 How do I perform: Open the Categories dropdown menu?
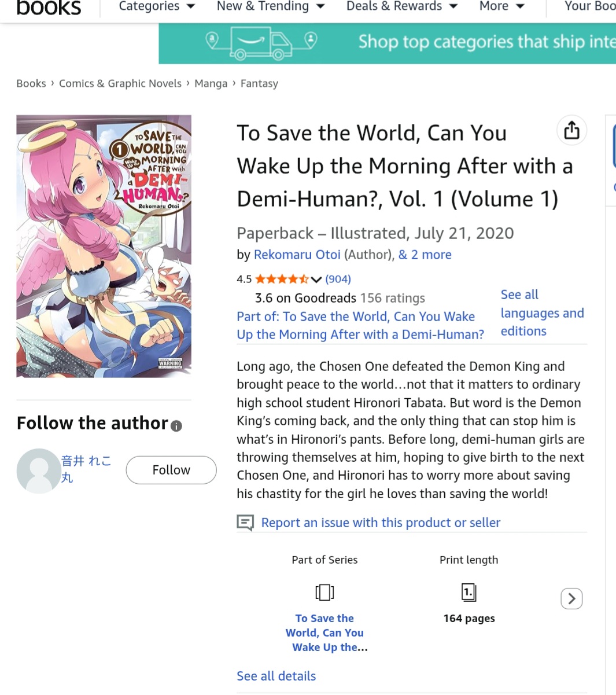pos(157,6)
